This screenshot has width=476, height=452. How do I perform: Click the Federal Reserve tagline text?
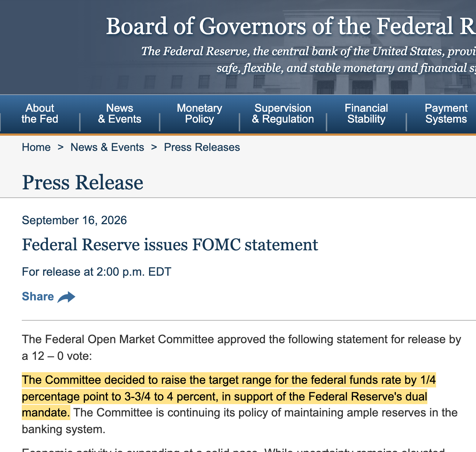pyautogui.click(x=308, y=59)
